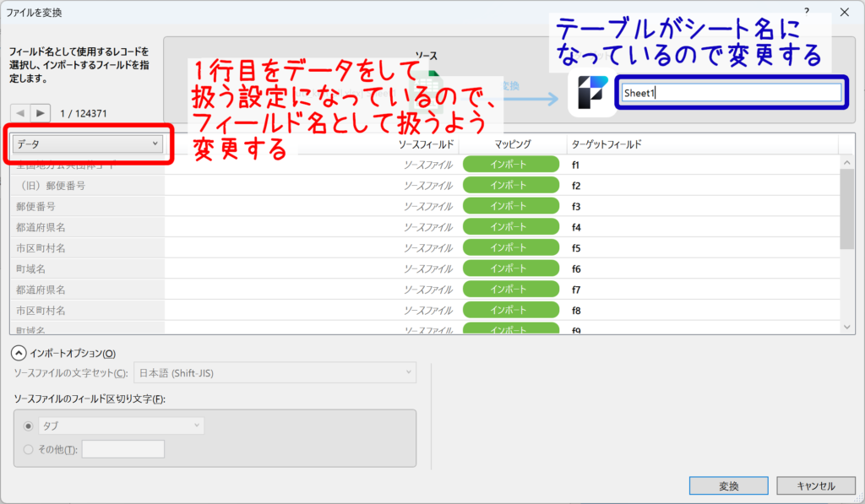Viewport: 865px width, 504px height.
Task: Click the Sheet1 table name field
Action: 732,94
